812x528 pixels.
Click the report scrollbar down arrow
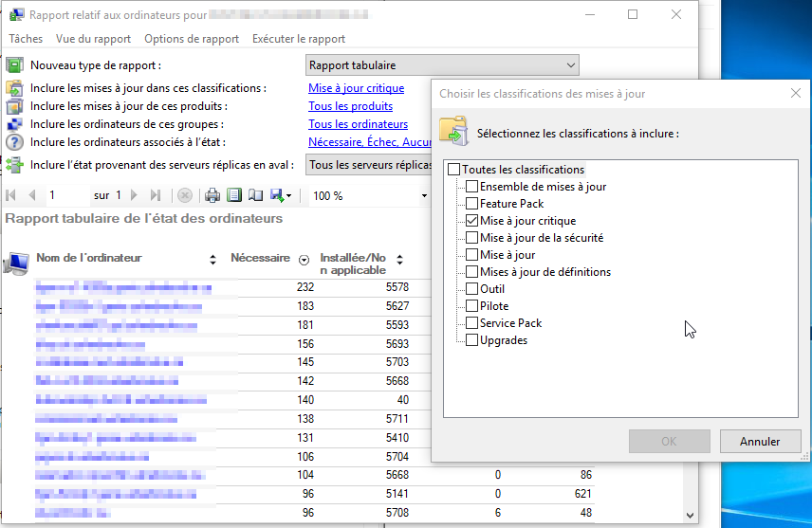coord(690,515)
